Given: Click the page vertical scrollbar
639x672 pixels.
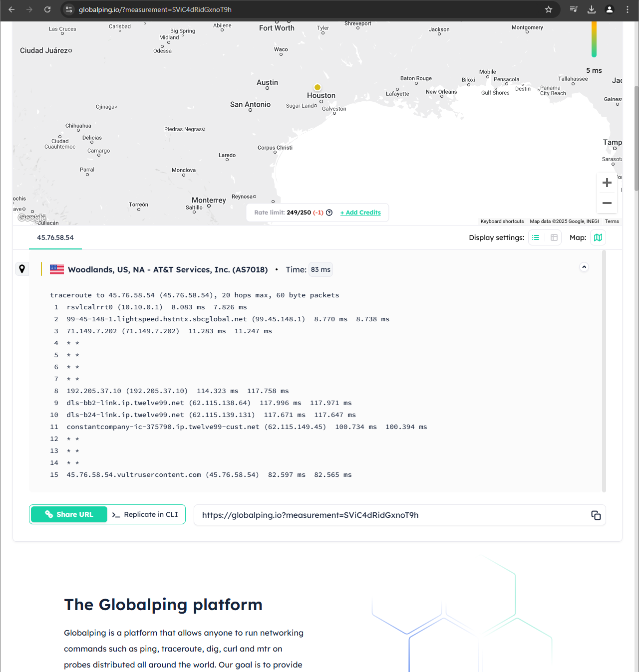Looking at the screenshot, I should point(636,138).
